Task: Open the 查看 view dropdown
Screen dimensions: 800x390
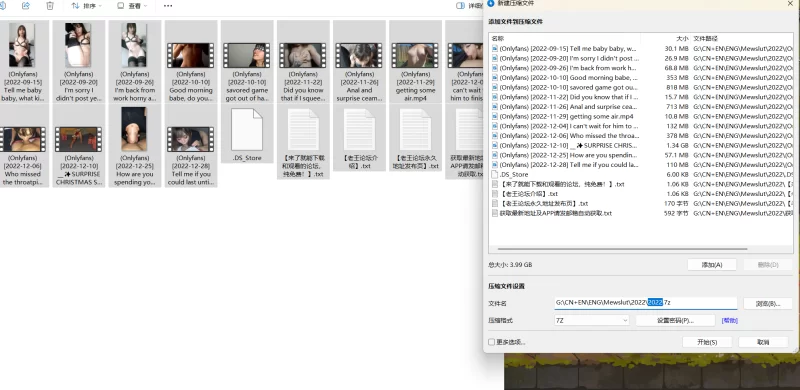Action: click(132, 6)
